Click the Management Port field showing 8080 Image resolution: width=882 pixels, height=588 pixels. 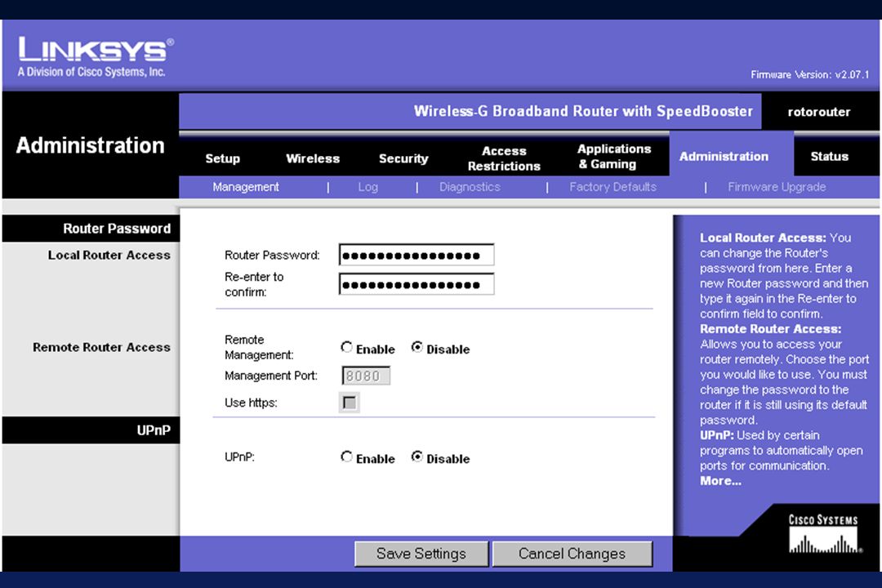(x=366, y=376)
